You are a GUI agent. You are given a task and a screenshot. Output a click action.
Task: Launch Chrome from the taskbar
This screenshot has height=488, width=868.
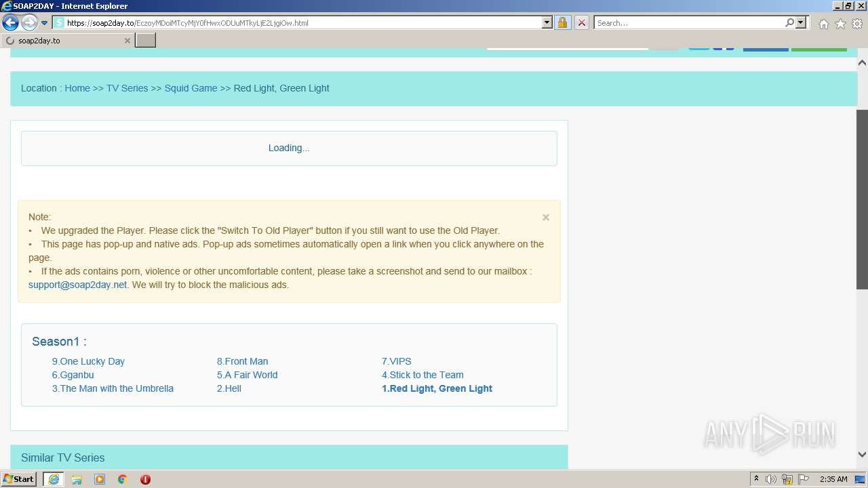[x=123, y=479]
